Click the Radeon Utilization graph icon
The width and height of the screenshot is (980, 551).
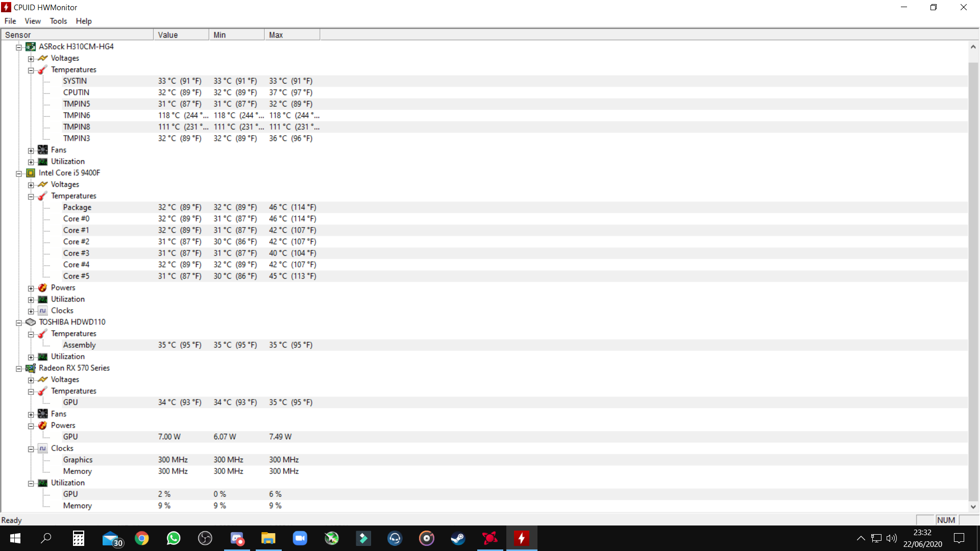tap(43, 483)
